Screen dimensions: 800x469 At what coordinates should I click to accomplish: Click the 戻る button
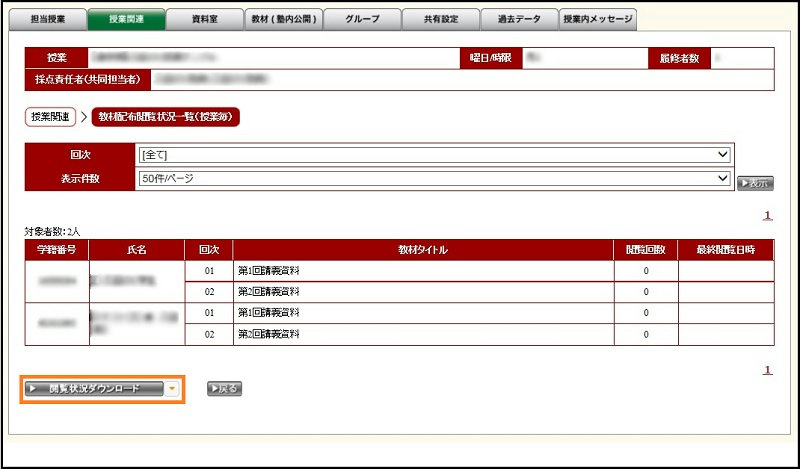click(224, 388)
